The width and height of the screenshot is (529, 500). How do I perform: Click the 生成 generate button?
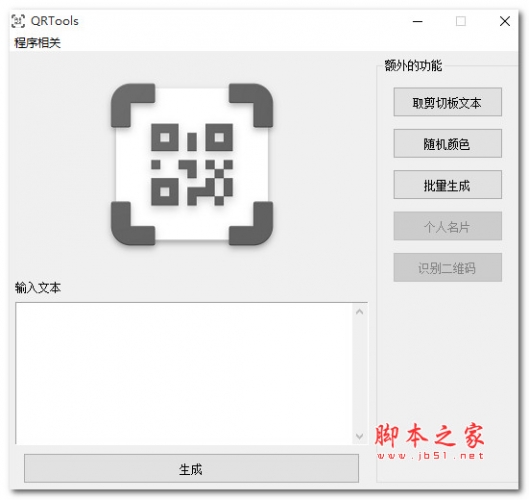[x=191, y=469]
